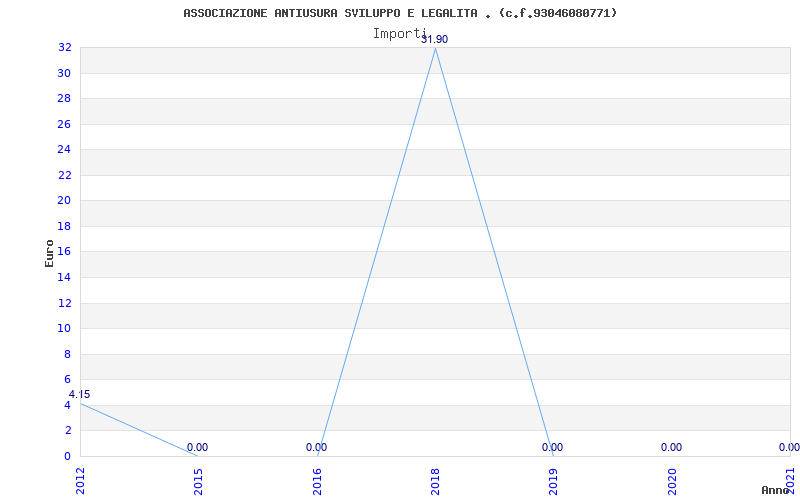
Task: Click the 2018 x-axis year label
Action: click(x=435, y=481)
